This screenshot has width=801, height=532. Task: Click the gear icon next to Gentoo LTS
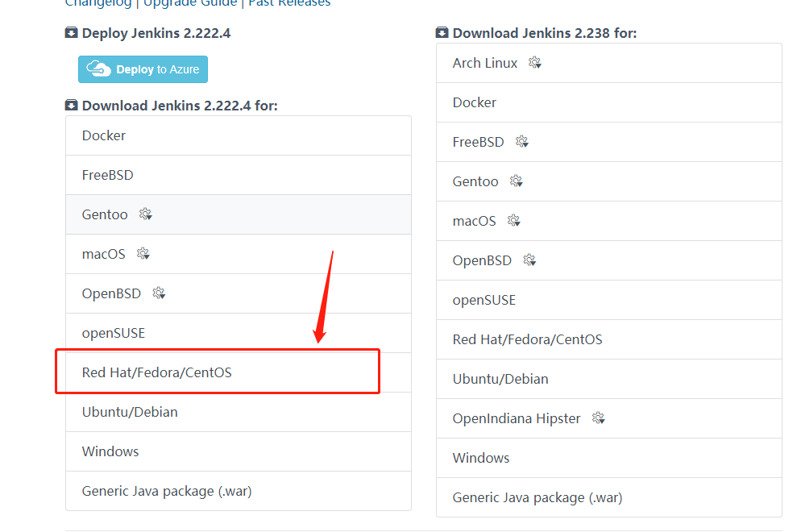tap(146, 214)
